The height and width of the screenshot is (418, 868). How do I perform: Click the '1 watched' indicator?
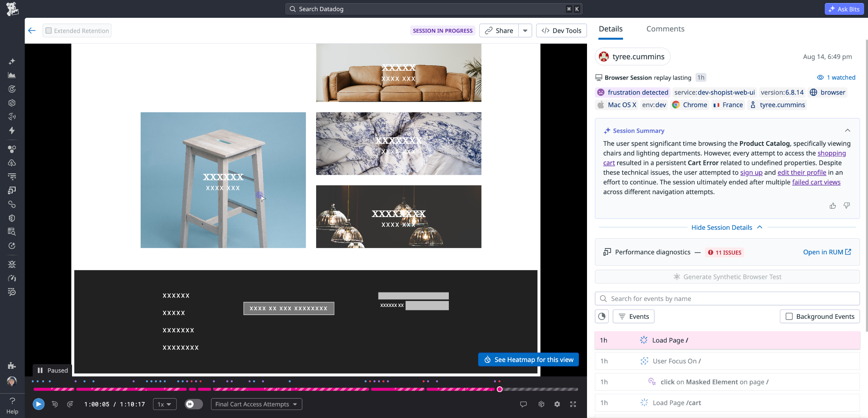[x=836, y=78]
